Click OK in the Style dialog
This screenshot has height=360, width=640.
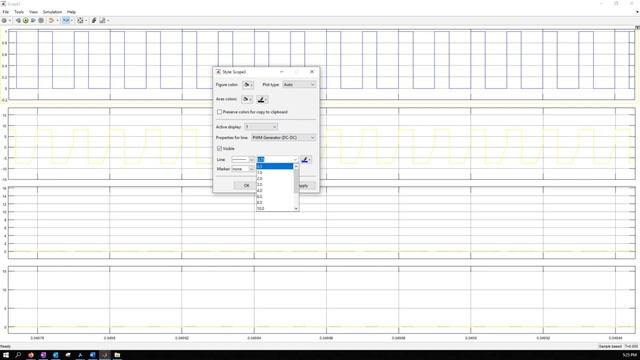tap(246, 186)
